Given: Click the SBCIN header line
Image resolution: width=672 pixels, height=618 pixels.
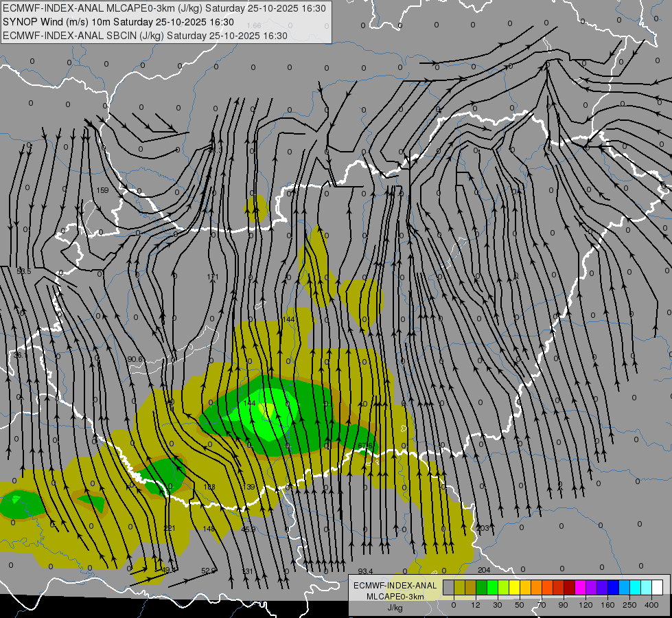Looking at the screenshot, I should (145, 36).
